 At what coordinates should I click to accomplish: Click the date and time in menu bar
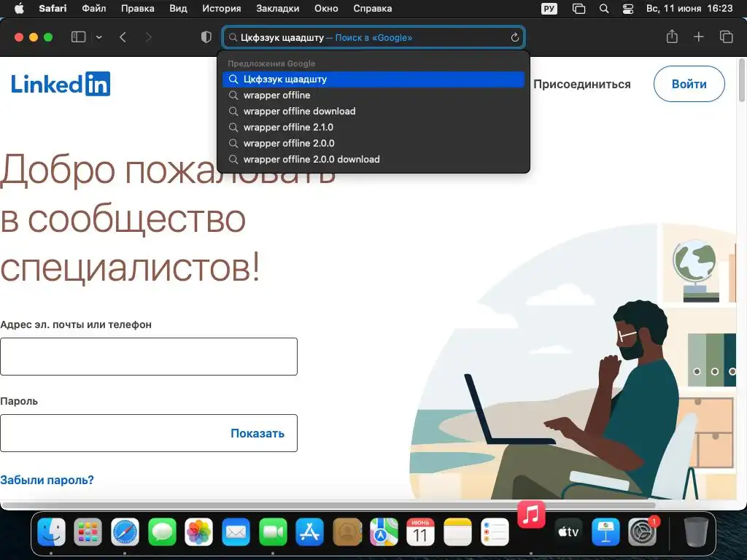pyautogui.click(x=689, y=9)
